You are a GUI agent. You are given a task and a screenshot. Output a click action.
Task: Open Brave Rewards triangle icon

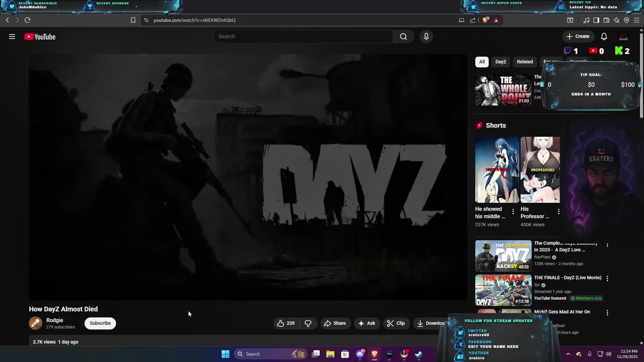496,20
